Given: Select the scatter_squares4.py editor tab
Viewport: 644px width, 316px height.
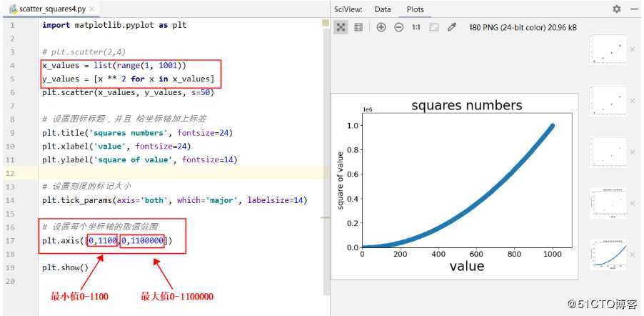Looking at the screenshot, I should pyautogui.click(x=53, y=9).
